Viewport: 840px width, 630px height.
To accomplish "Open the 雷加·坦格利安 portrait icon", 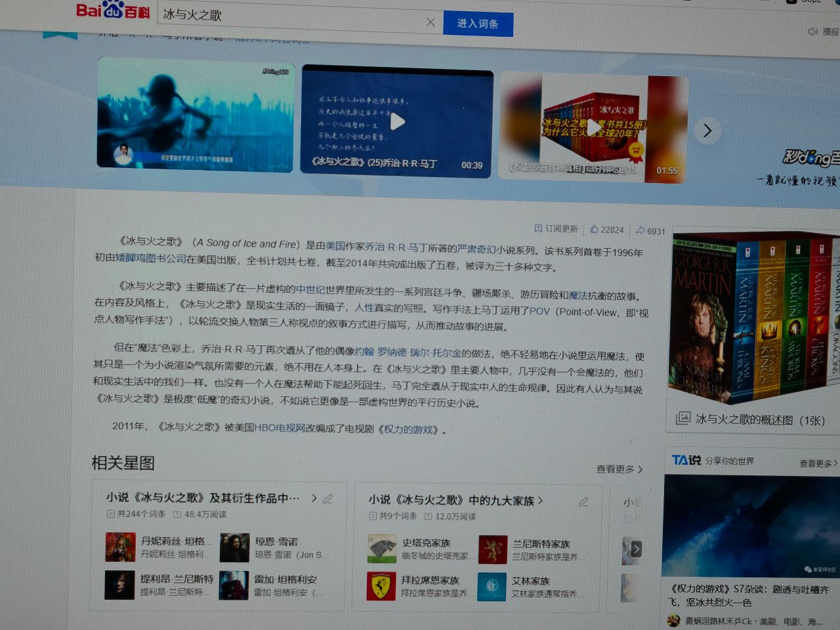I will pyautogui.click(x=234, y=585).
